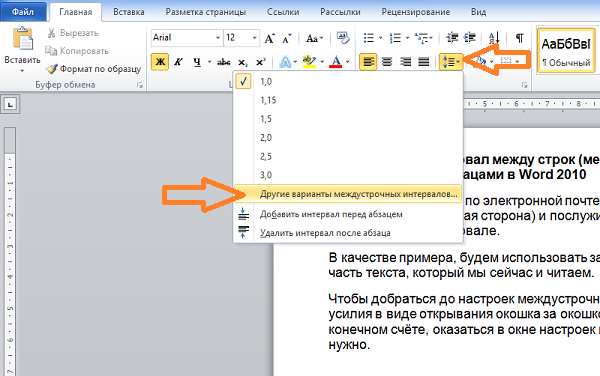The width and height of the screenshot is (600, 376).
Task: Click the subscript x₂ icon
Action: point(243,62)
